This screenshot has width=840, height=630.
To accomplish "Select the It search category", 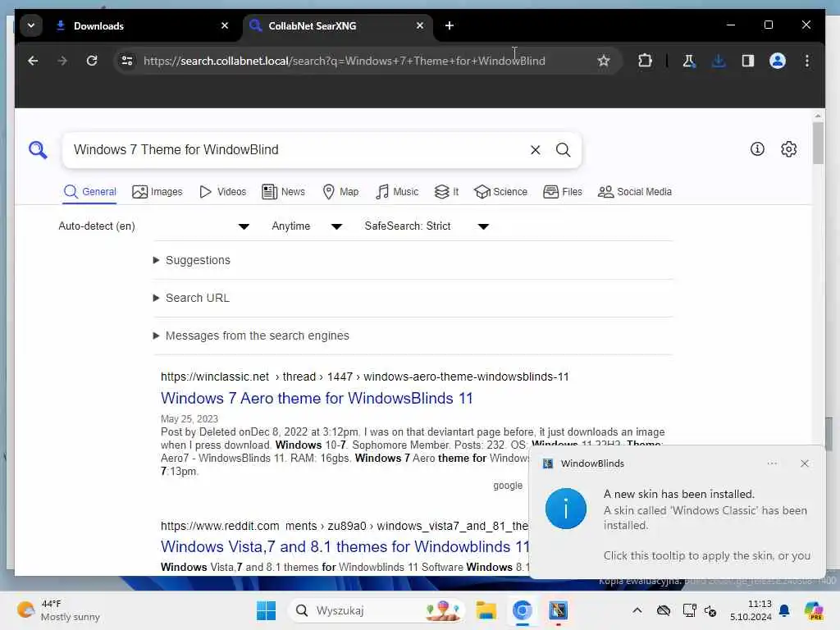I will pos(446,192).
